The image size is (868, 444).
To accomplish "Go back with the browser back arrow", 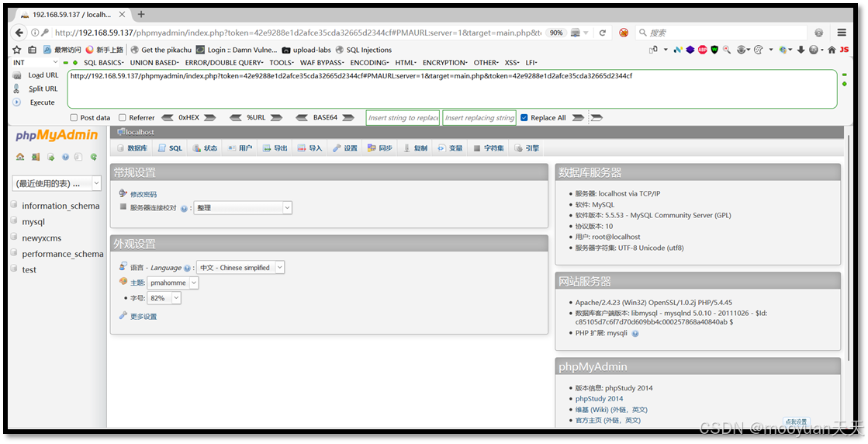I will (19, 33).
